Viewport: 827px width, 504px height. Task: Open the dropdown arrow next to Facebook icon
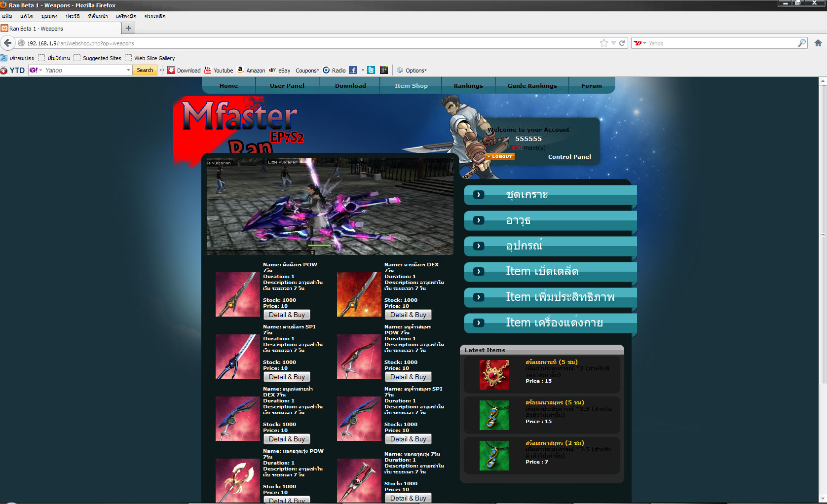(363, 70)
